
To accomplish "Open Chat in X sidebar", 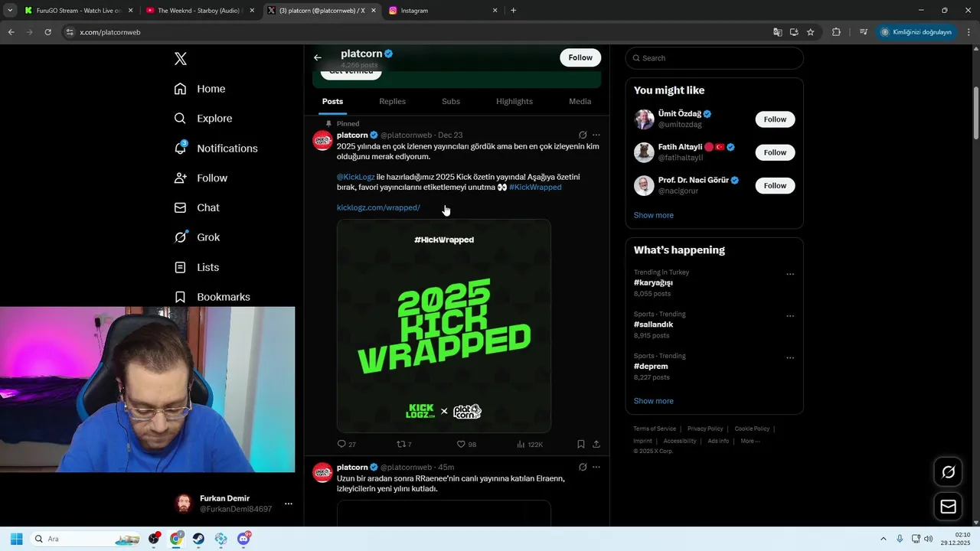I will [x=197, y=207].
